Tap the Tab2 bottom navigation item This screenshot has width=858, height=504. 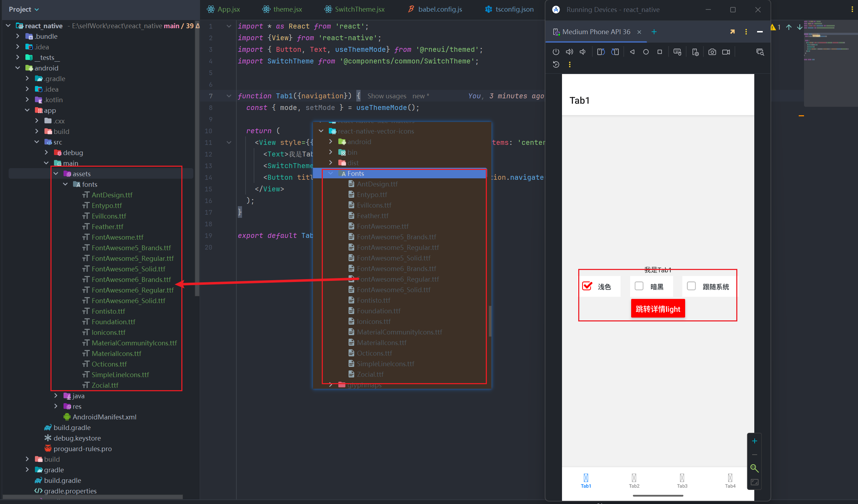[x=634, y=481]
